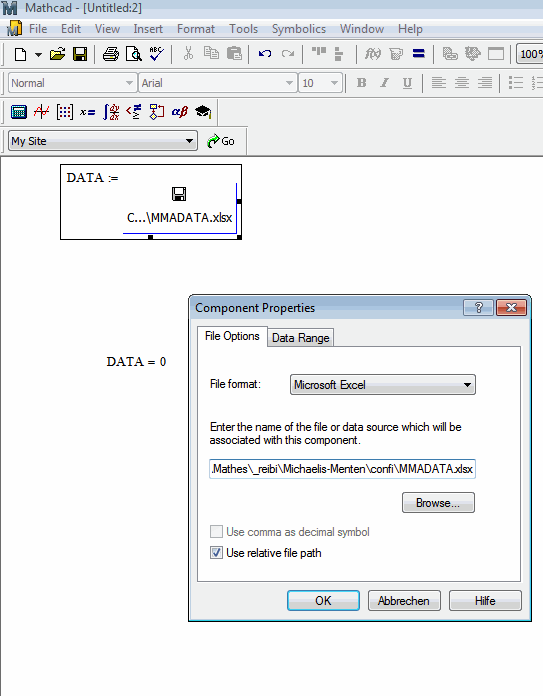This screenshot has width=543, height=696.
Task: Cancel with the Abbrechen button
Action: click(x=404, y=601)
